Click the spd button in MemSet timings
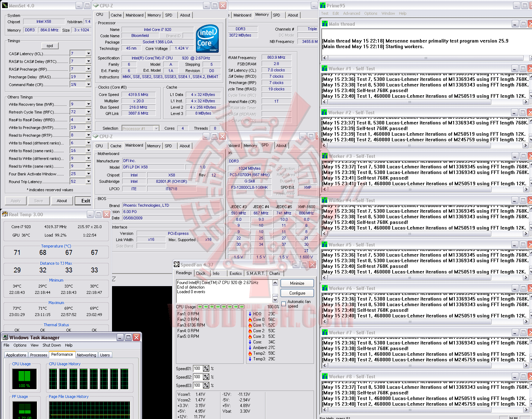Viewport: 532px width, 419px height. (x=50, y=46)
